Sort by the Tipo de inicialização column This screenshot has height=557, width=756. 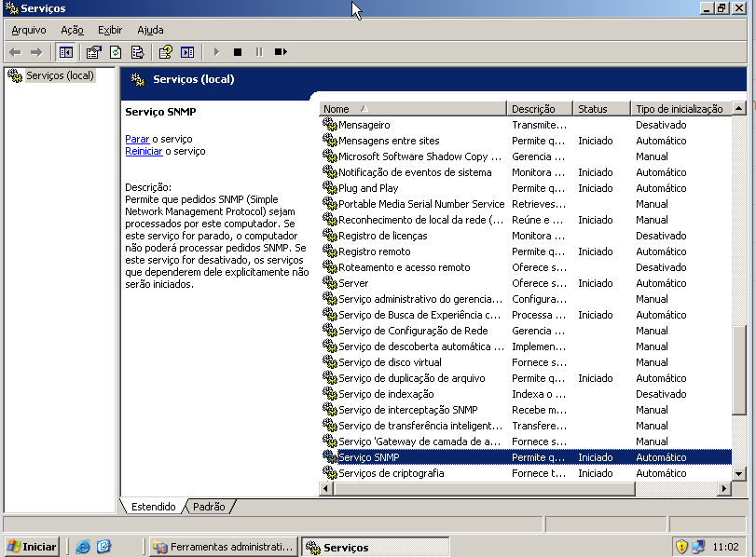[676, 108]
